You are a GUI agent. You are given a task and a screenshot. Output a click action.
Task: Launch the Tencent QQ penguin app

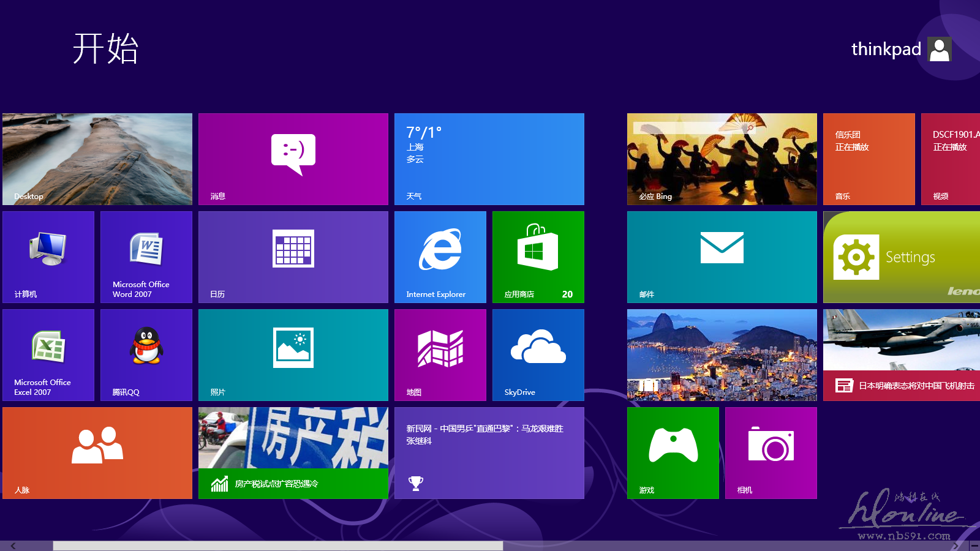pyautogui.click(x=146, y=354)
